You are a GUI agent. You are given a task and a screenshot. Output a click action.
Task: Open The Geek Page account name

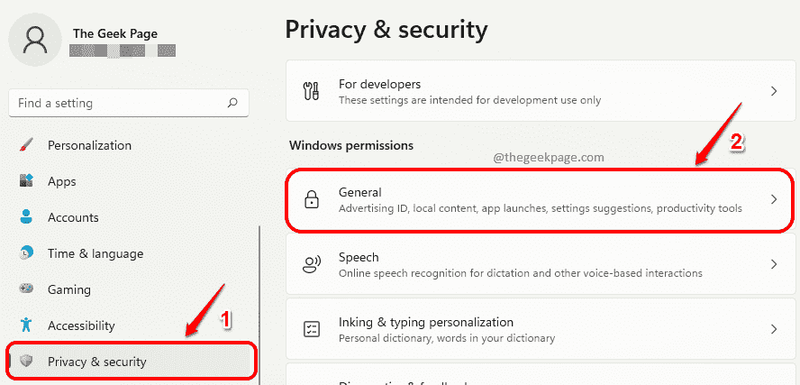tap(115, 34)
